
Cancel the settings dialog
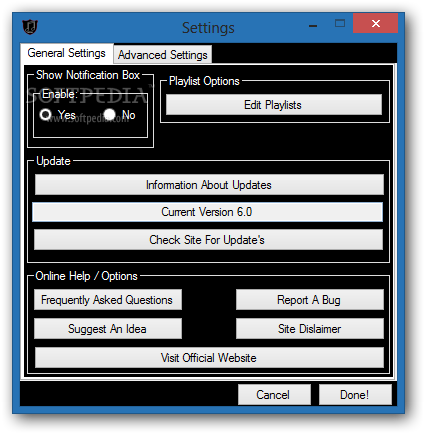pos(274,395)
